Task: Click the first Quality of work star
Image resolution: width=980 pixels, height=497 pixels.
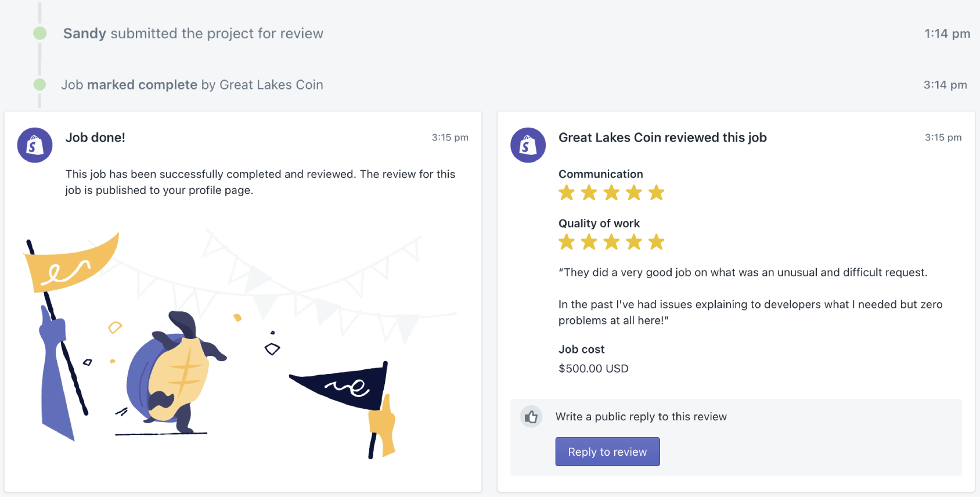Action: pos(567,242)
